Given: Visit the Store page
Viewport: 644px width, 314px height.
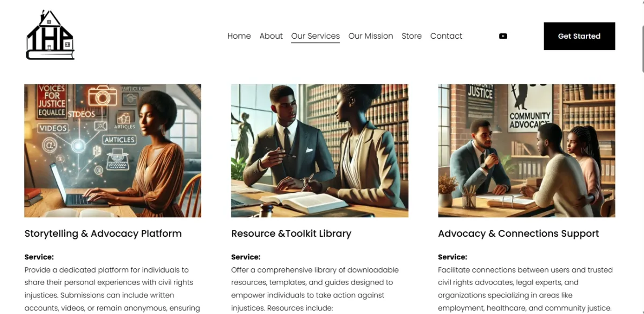Looking at the screenshot, I should [412, 36].
